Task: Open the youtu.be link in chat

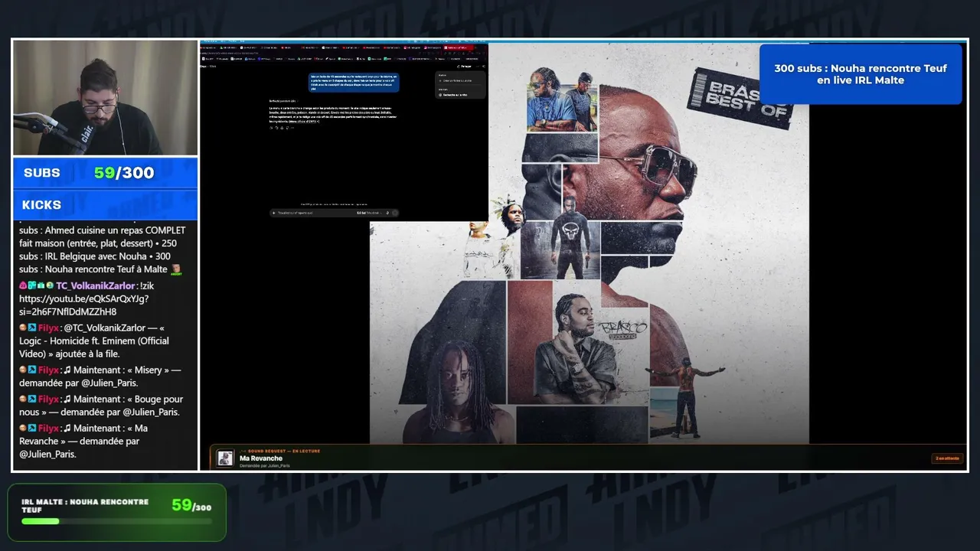Action: (84, 305)
